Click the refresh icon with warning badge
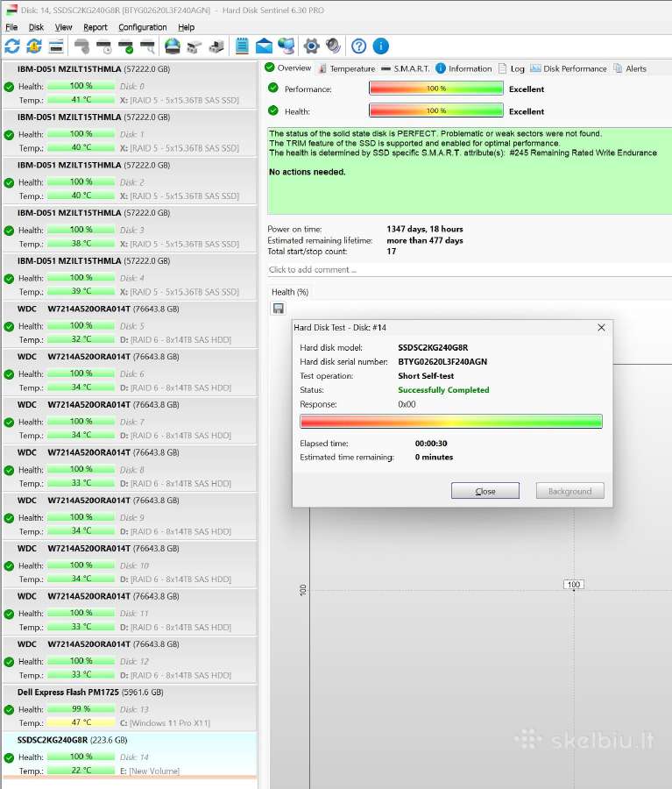The height and width of the screenshot is (789, 672). pyautogui.click(x=34, y=46)
